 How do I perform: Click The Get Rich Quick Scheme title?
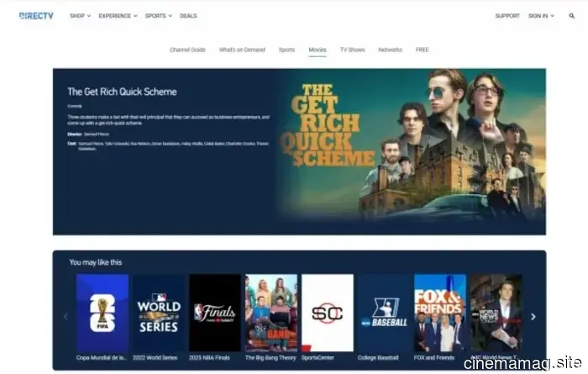[122, 92]
